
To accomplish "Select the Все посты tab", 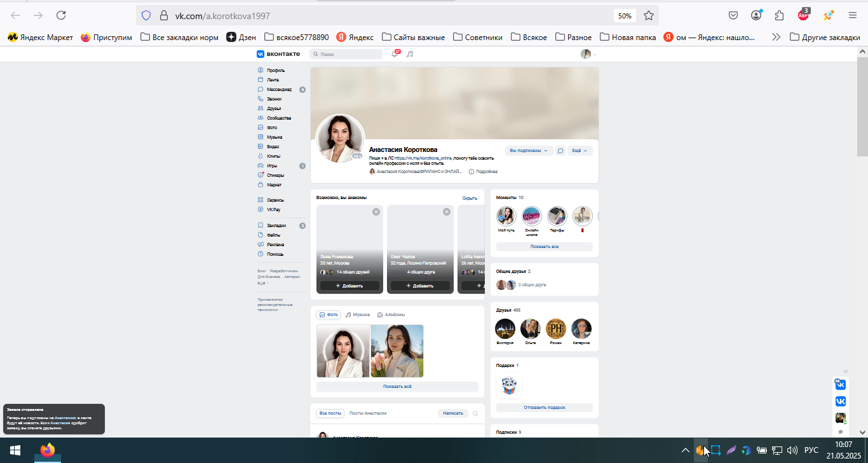I will click(330, 413).
